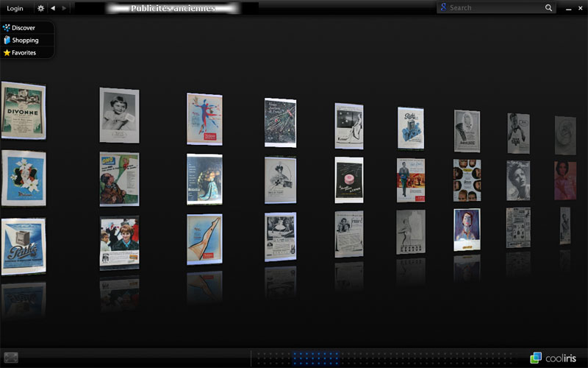Open the dark fireworks poster thumbnail
588x368 pixels.
[280, 123]
